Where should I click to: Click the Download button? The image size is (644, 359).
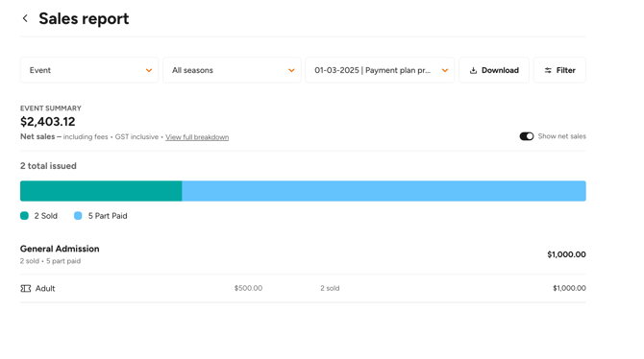click(494, 70)
